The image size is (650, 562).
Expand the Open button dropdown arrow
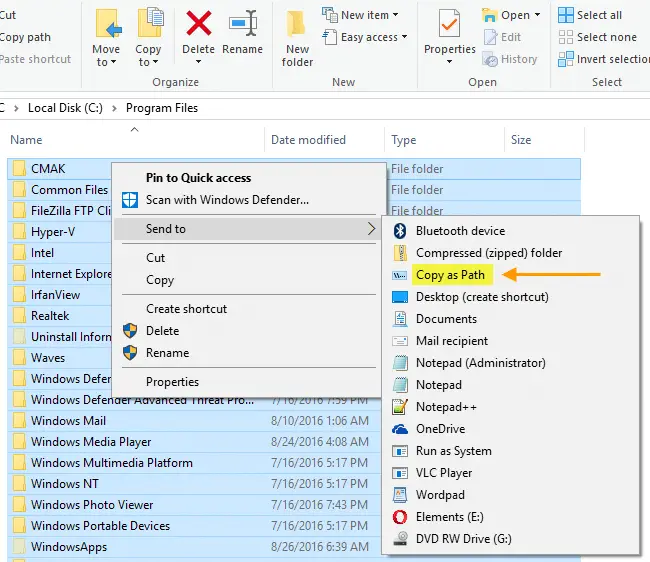coord(538,15)
